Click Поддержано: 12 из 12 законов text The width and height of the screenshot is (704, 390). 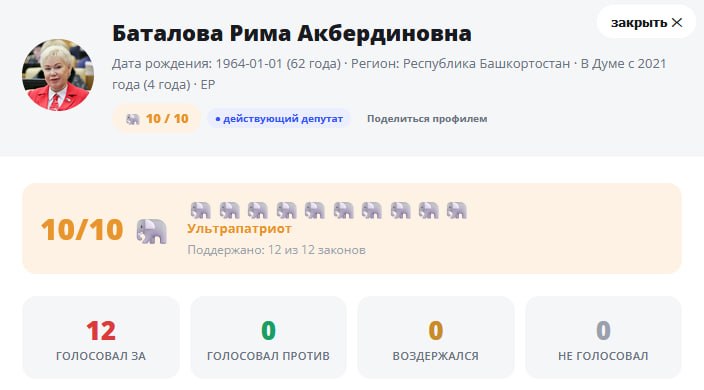tap(276, 250)
